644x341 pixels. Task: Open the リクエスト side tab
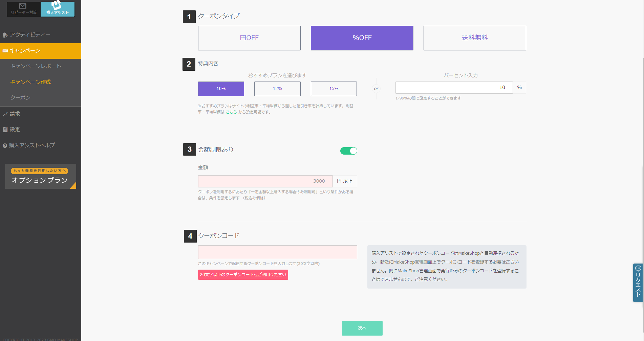pos(638,283)
